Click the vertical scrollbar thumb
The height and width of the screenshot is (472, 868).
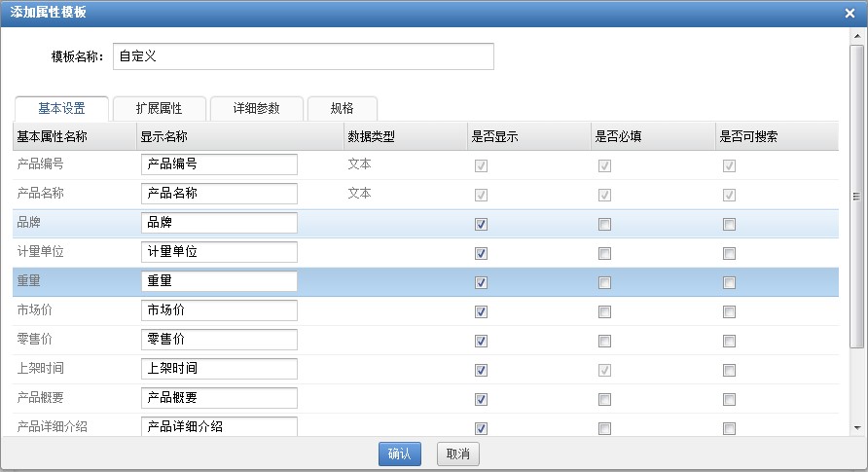(857, 197)
